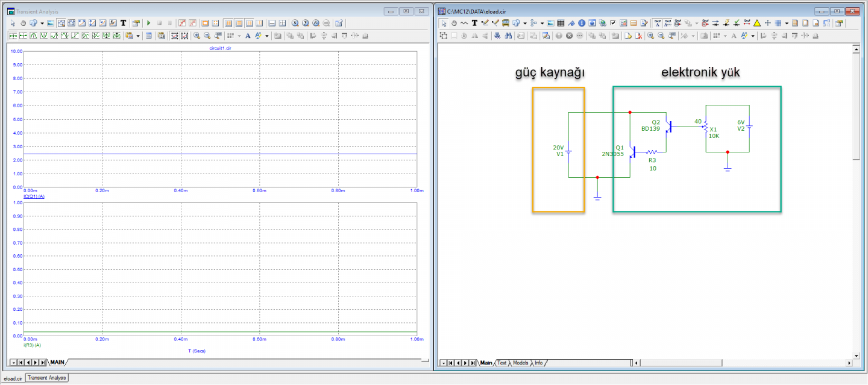Open the Text page tab

click(x=502, y=363)
